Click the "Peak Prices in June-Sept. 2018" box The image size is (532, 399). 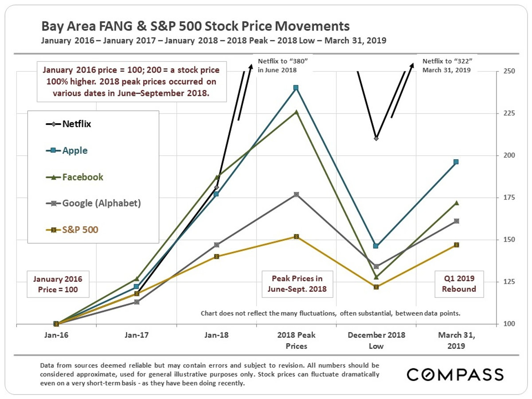click(297, 284)
